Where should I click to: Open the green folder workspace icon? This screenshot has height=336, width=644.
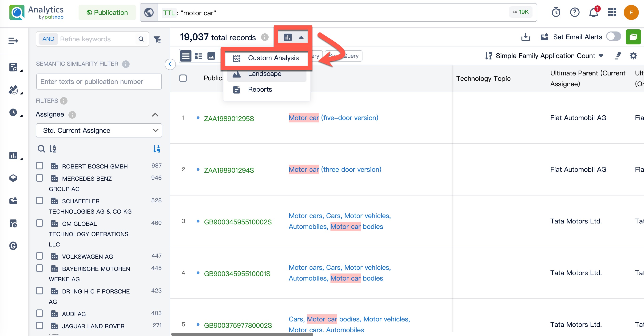coord(633,37)
